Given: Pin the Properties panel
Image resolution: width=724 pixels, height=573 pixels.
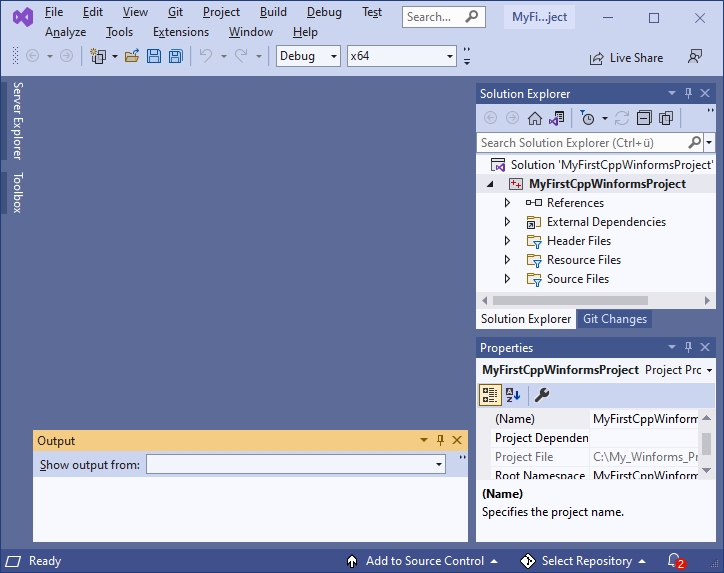Looking at the screenshot, I should (x=688, y=347).
